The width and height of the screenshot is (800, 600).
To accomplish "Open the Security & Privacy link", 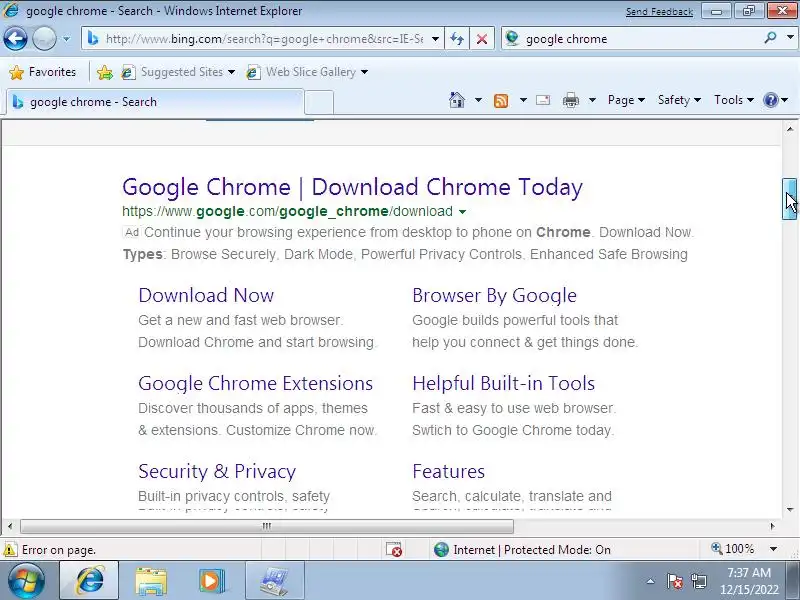I will coord(217,471).
